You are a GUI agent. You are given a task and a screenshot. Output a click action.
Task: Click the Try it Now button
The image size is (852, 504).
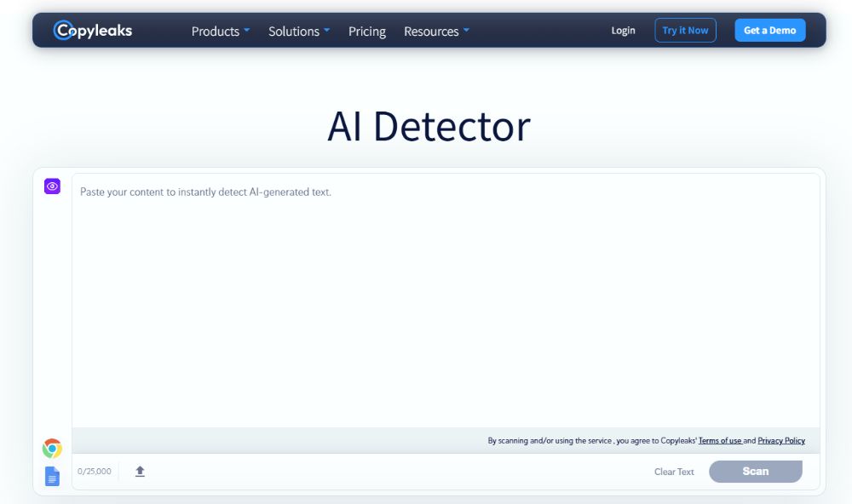coord(685,30)
